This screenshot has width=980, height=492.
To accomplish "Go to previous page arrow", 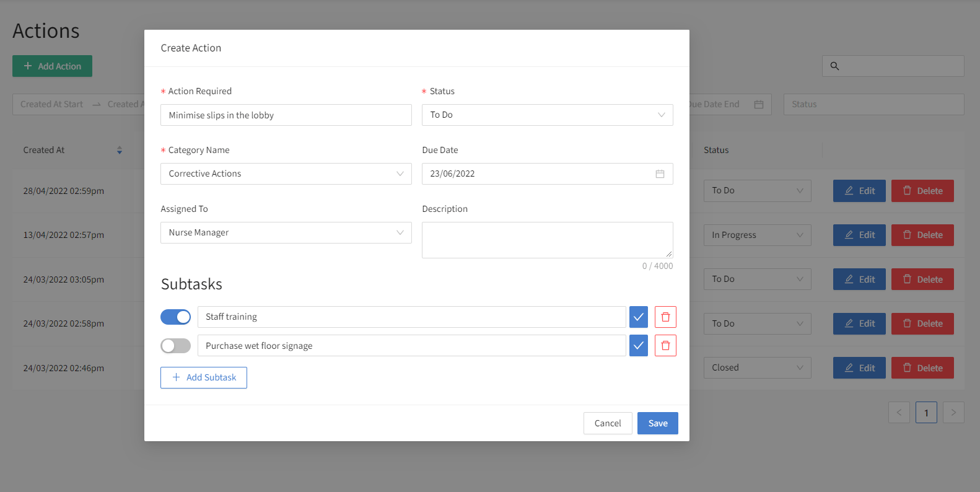I will (x=899, y=413).
